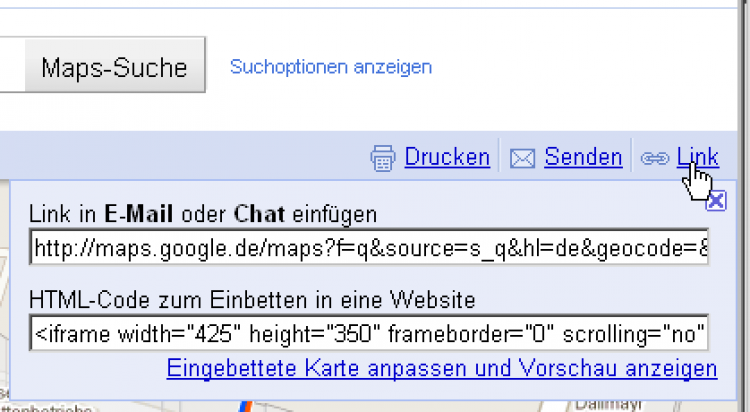Toggle the Link sharing popup
Viewport: 750px width, 412px height.
[x=697, y=157]
